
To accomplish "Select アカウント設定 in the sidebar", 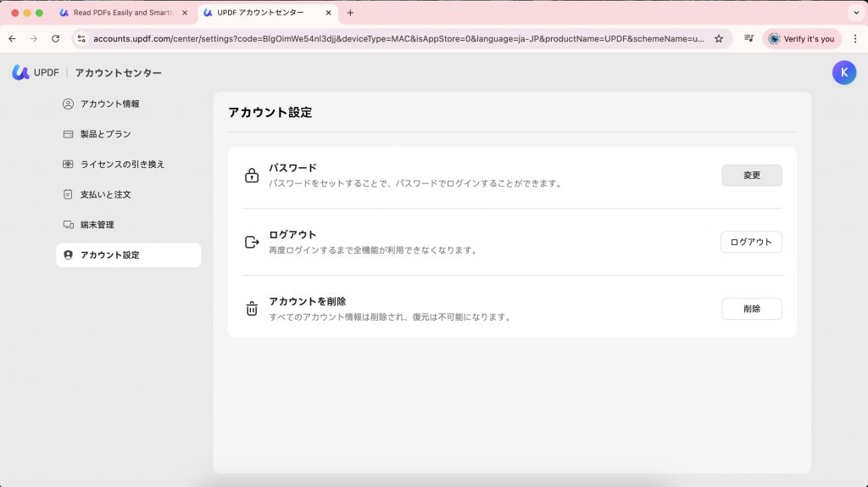I will [x=129, y=255].
